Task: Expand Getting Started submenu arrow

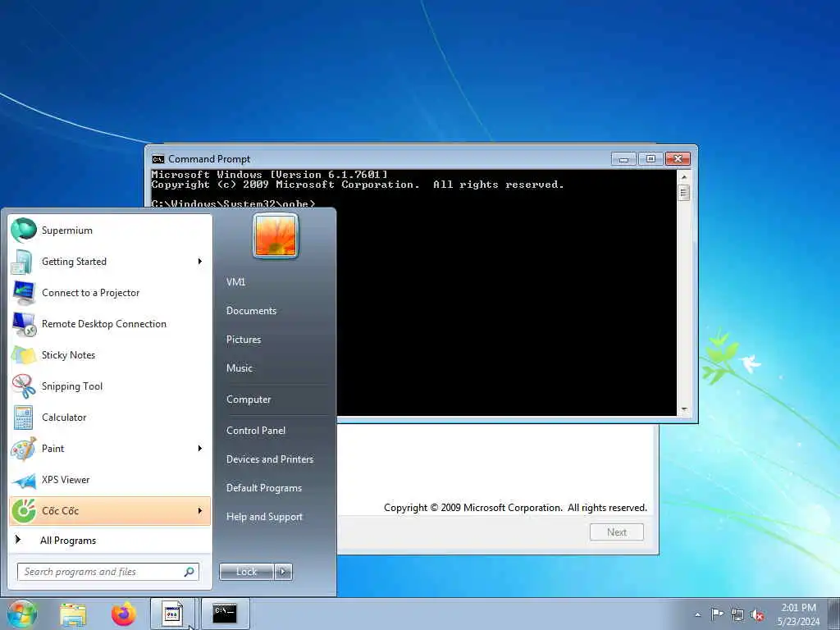Action: (200, 262)
